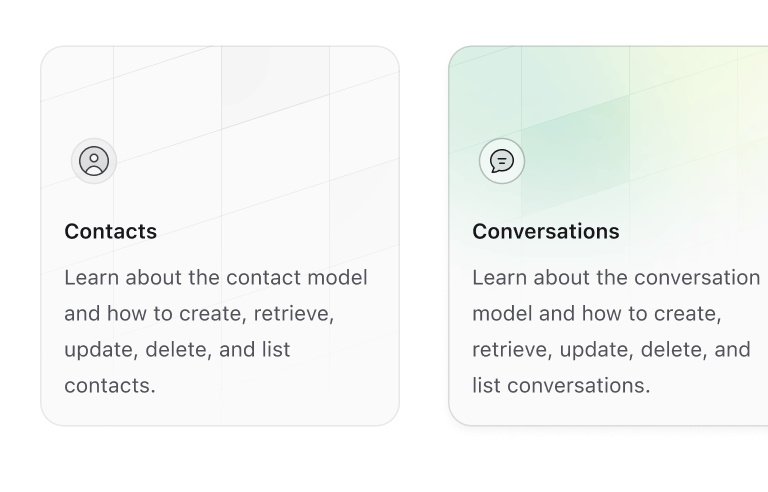The width and height of the screenshot is (768, 492).
Task: Click "Learn about the conversation" text line
Action: 616,277
